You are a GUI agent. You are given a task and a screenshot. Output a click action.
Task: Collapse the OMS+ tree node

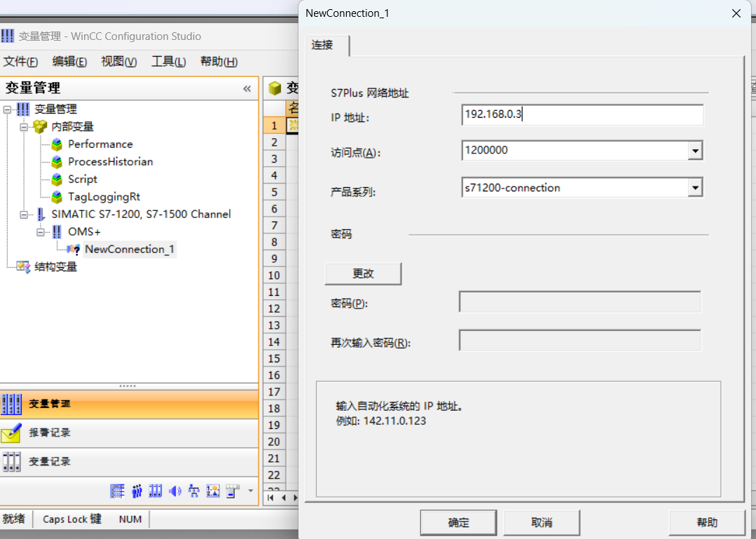(x=41, y=232)
